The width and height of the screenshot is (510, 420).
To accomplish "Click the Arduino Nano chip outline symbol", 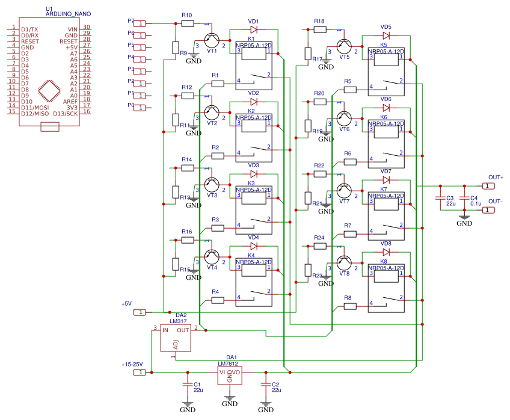I will coord(49,91).
